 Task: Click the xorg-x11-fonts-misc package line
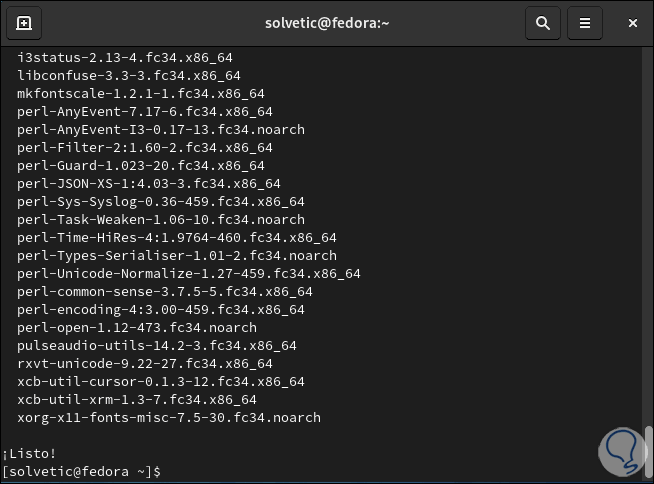pyautogui.click(x=168, y=417)
